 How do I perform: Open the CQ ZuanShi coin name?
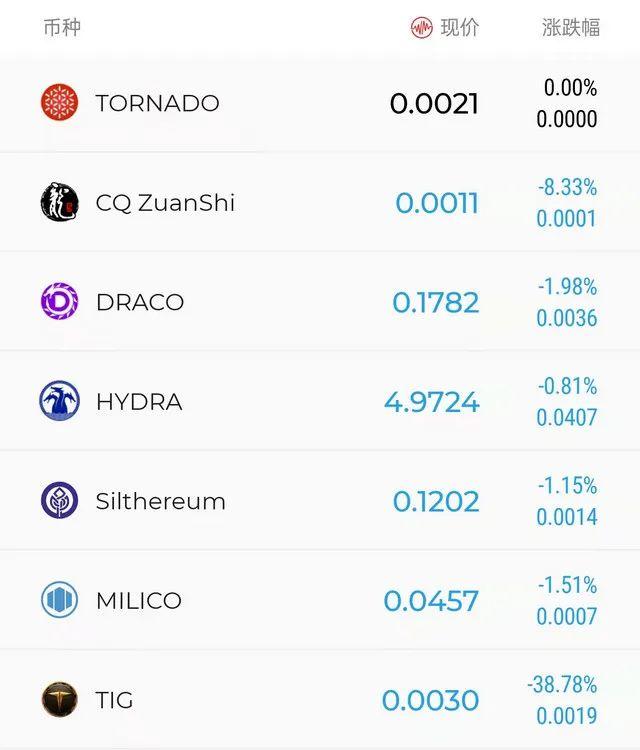point(165,203)
